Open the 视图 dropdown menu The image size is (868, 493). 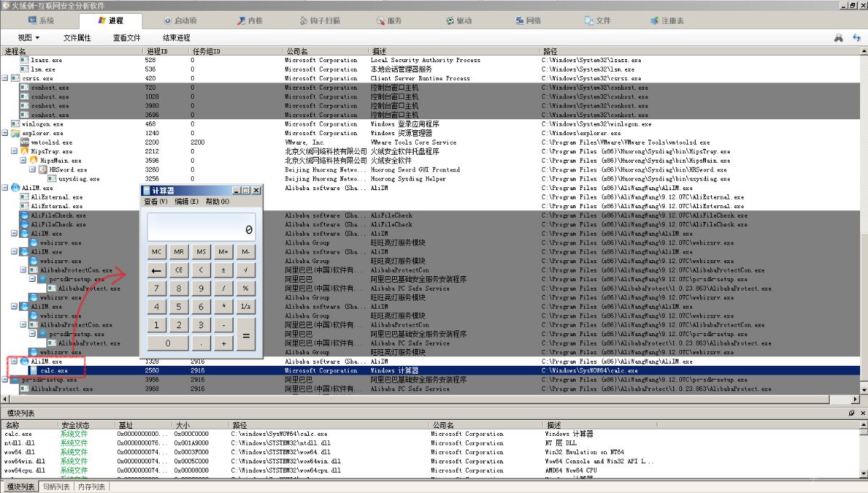(x=29, y=38)
